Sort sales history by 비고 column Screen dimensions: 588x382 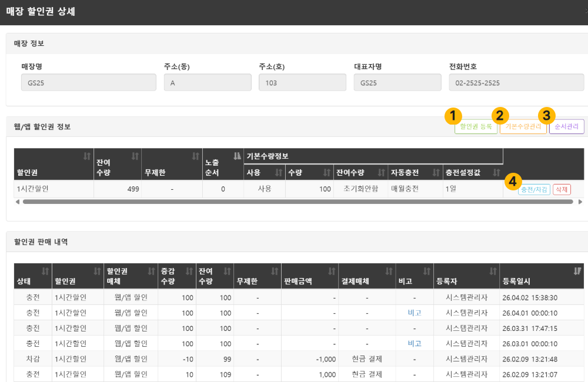415,276
